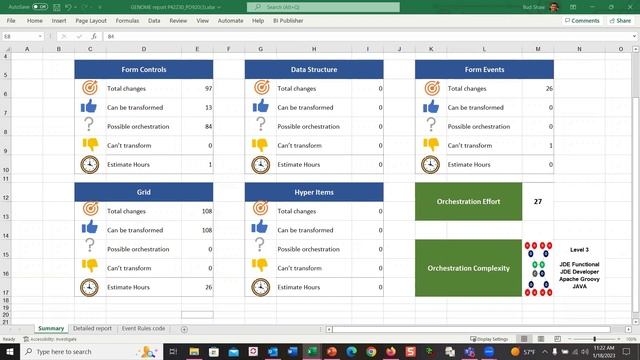The height and width of the screenshot is (360, 640).
Task: Switch to Page Layout view in status bar
Action: coord(541,339)
